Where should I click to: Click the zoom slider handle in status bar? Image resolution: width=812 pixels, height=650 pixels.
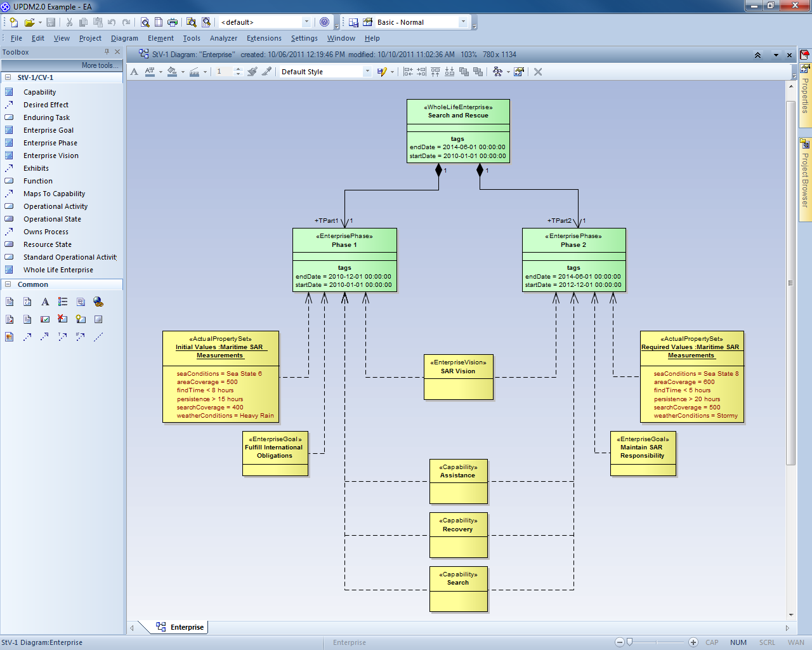(x=629, y=642)
